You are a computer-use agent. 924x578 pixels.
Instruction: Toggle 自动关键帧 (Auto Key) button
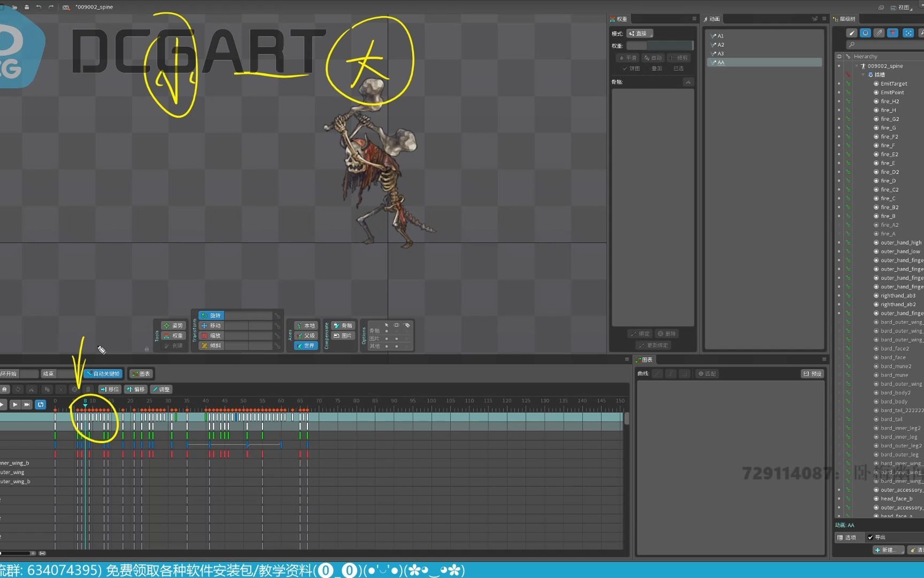click(103, 374)
